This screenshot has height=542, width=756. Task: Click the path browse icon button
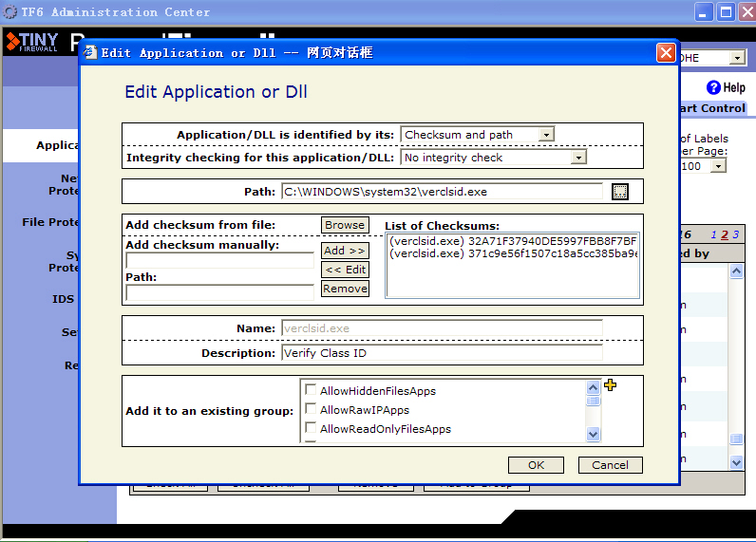[x=619, y=192]
